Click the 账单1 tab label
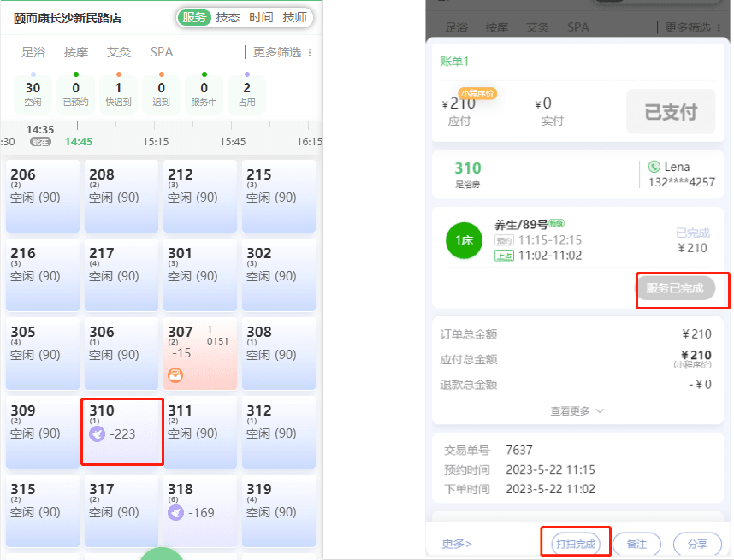The height and width of the screenshot is (560, 734). (454, 62)
